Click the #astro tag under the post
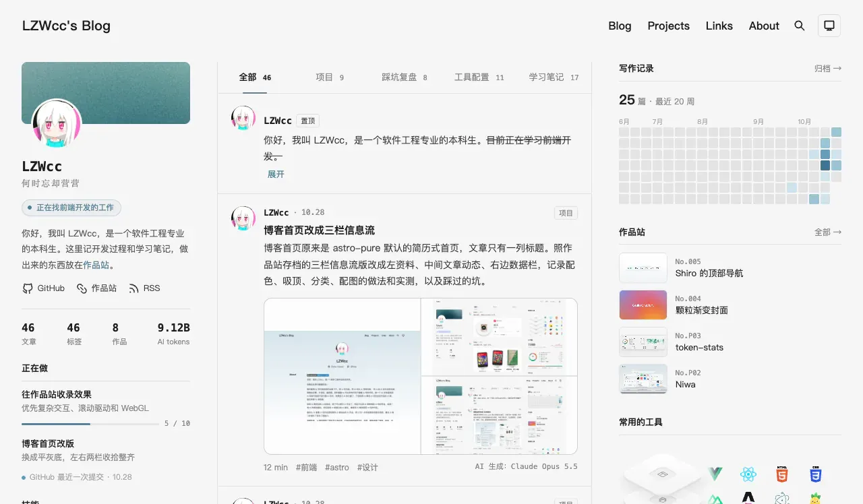Screen dimensions: 863x504 click(337, 467)
